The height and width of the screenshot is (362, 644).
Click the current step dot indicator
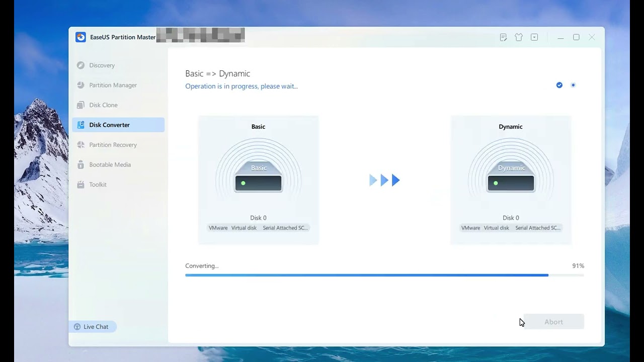[573, 85]
